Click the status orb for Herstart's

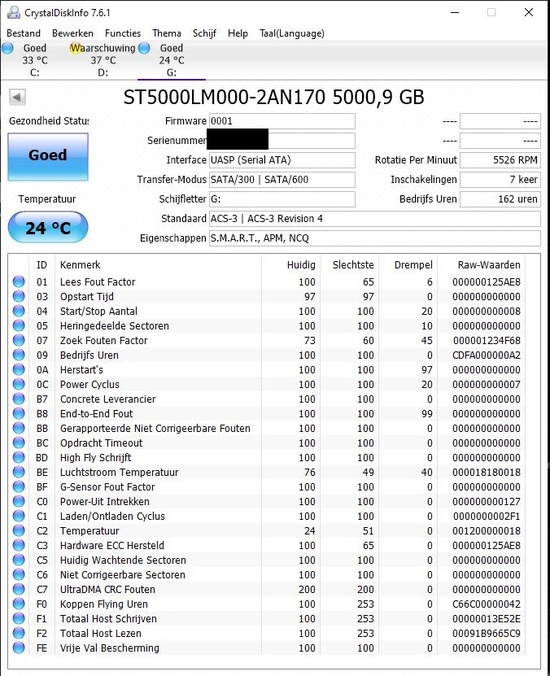(x=19, y=369)
